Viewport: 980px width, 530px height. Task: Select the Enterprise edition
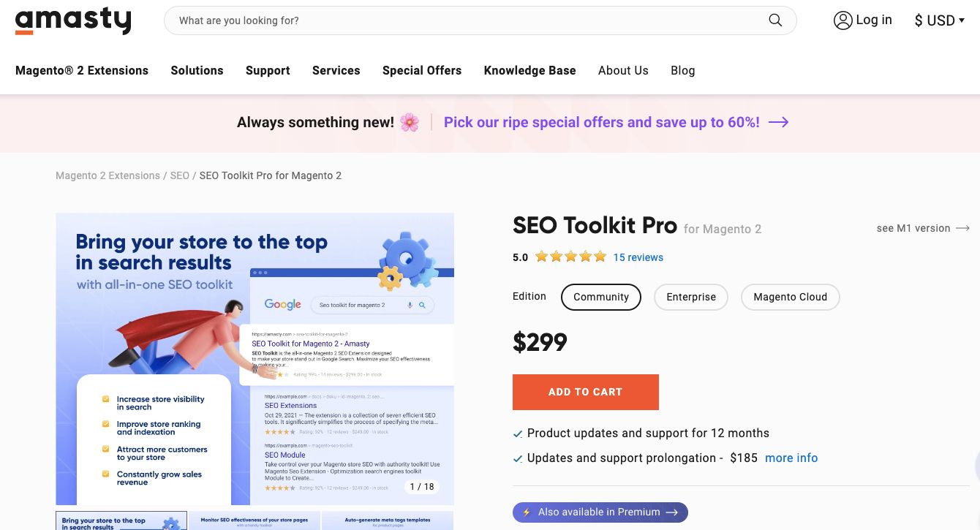(690, 297)
